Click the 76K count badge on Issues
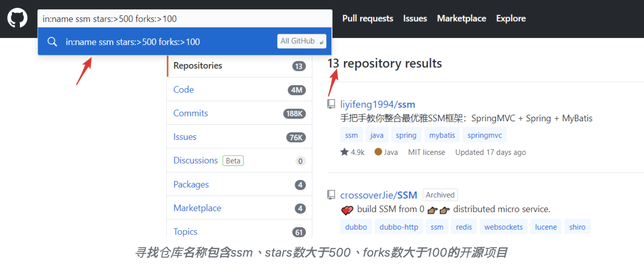This screenshot has height=277, width=644. [x=296, y=138]
